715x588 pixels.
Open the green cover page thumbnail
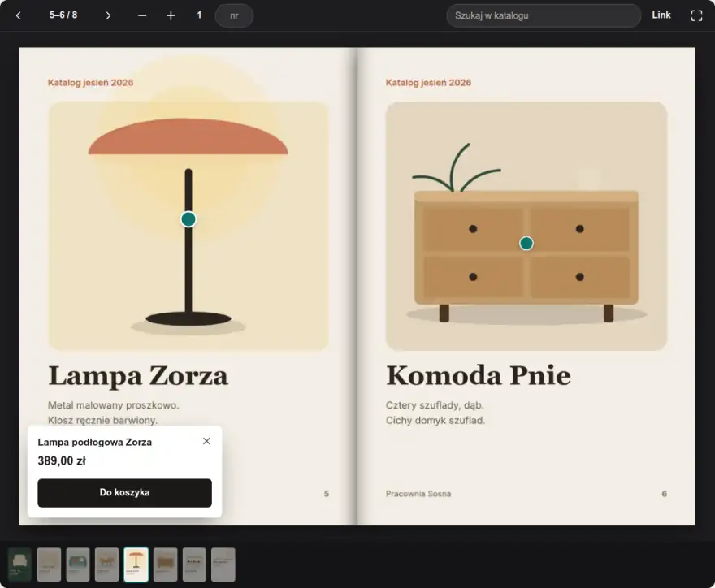pyautogui.click(x=19, y=564)
